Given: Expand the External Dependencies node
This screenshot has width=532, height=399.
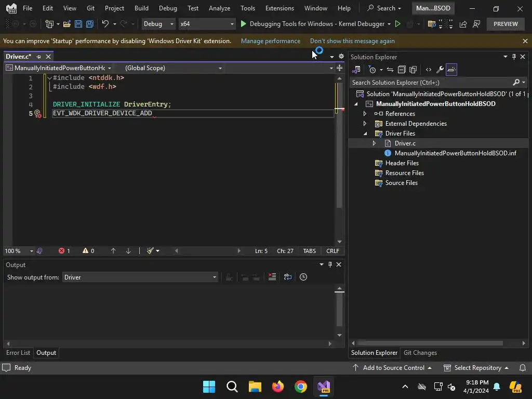Looking at the screenshot, I should coord(365,124).
